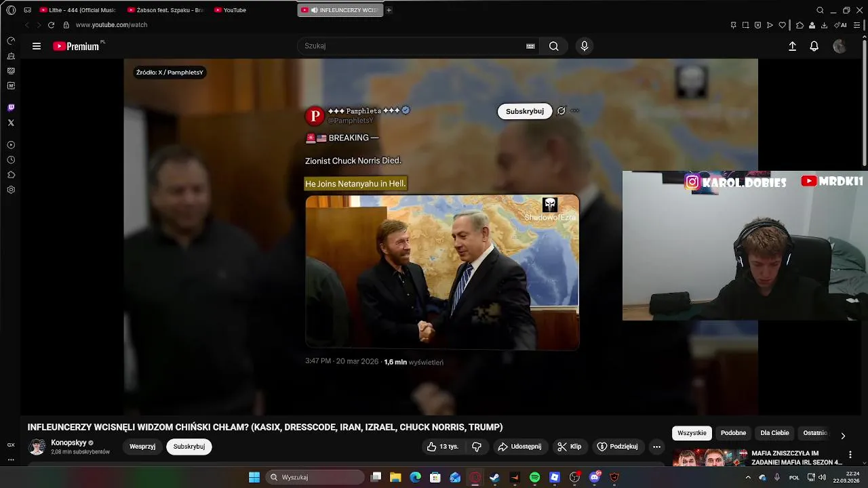Open History clock icon in sidebar
This screenshot has height=488, width=868.
point(11,160)
